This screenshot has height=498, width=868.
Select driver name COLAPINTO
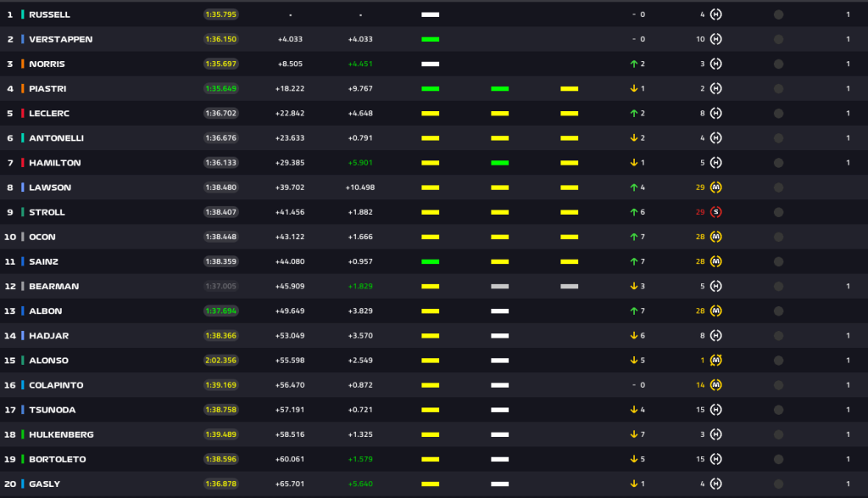[56, 385]
